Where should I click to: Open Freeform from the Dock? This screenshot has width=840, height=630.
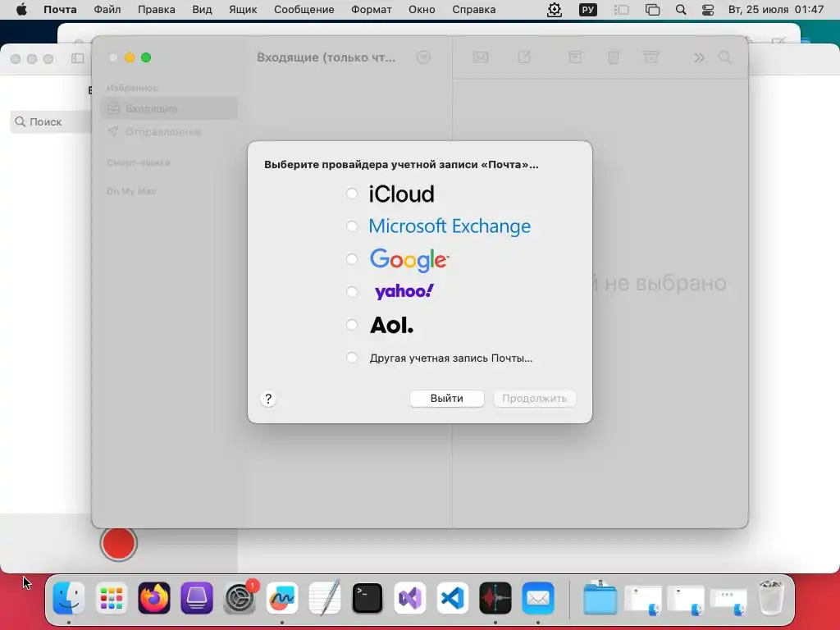[282, 598]
